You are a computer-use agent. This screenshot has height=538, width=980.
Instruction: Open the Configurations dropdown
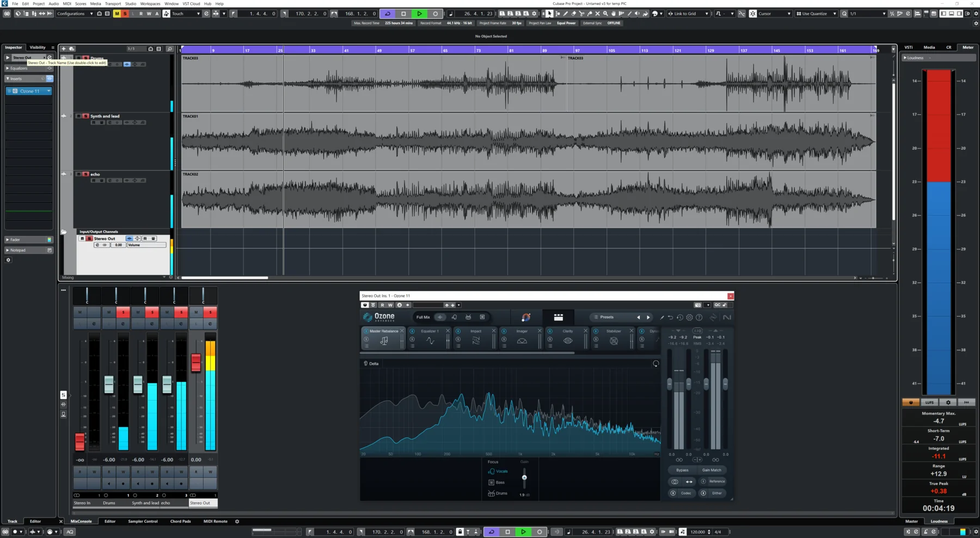[x=75, y=14]
